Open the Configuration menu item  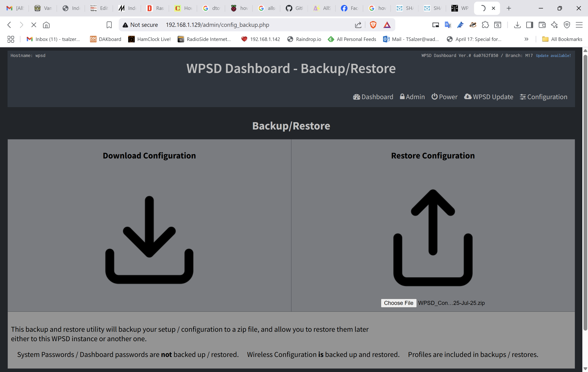[x=543, y=97]
